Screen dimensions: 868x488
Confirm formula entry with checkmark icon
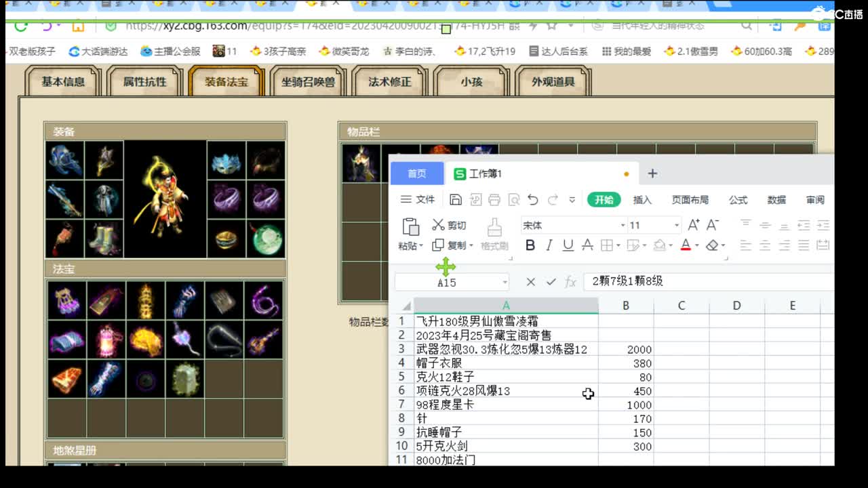point(551,281)
